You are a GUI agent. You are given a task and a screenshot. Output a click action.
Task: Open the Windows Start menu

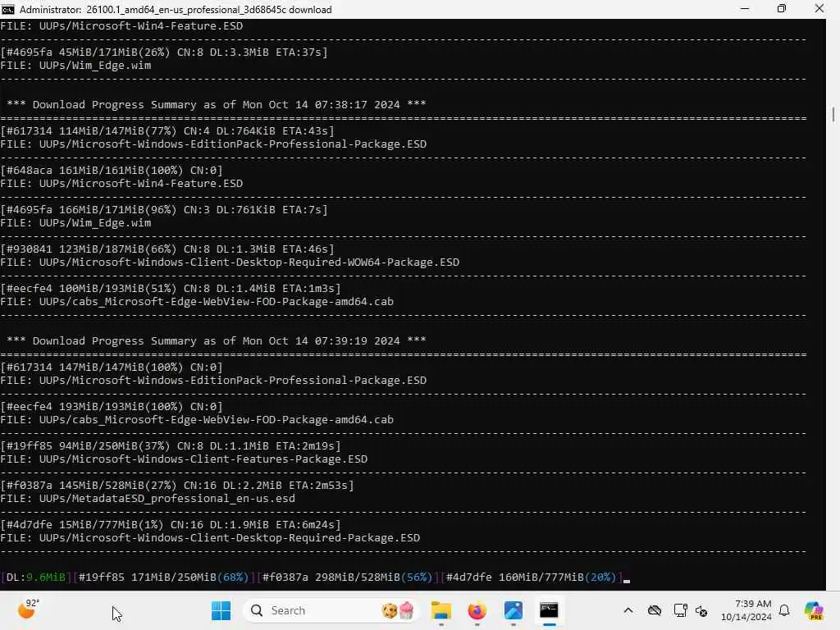(221, 610)
